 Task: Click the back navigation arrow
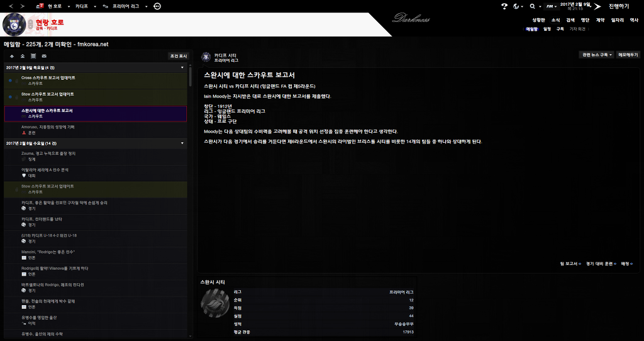[11, 6]
